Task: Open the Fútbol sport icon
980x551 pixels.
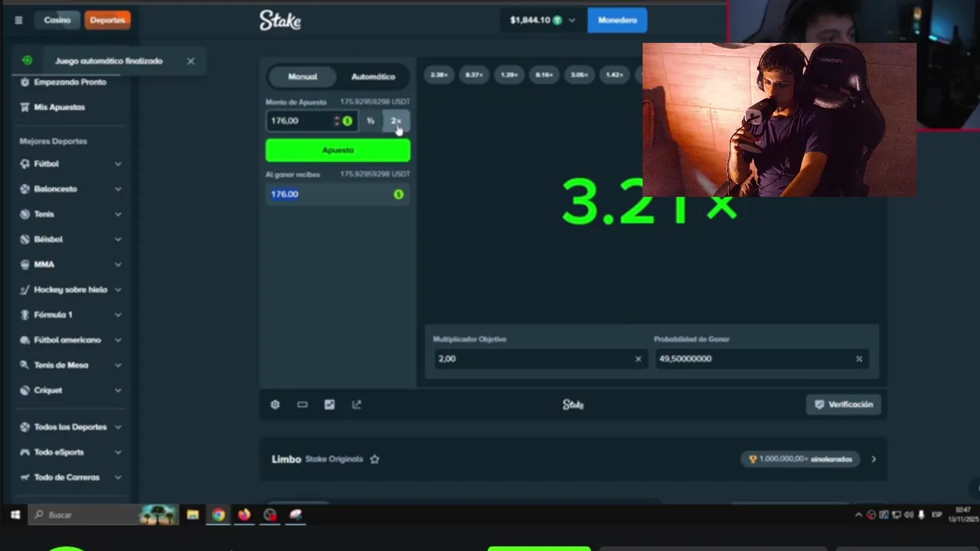Action: coord(25,164)
